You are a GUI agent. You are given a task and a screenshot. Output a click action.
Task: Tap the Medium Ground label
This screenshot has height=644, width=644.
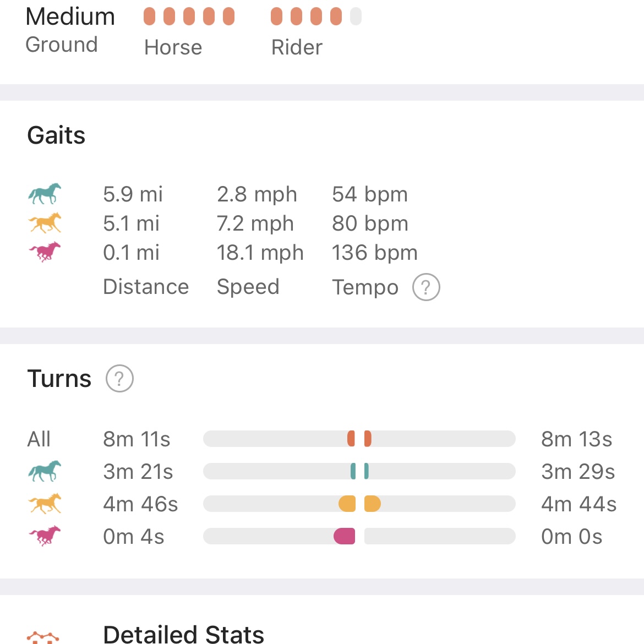tap(70, 30)
